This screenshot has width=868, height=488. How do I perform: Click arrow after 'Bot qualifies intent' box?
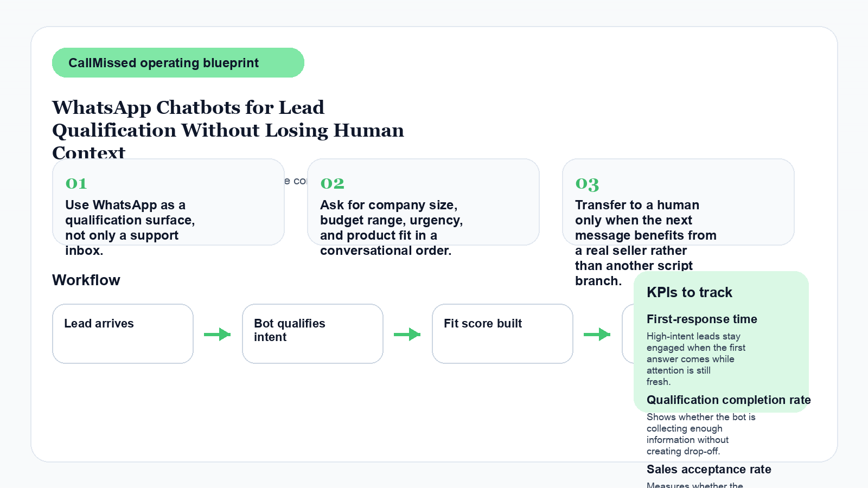point(407,334)
